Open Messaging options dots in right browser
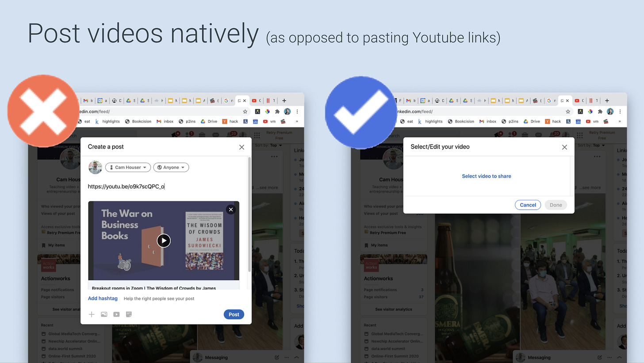The width and height of the screenshot is (644, 363). pyautogui.click(x=610, y=357)
